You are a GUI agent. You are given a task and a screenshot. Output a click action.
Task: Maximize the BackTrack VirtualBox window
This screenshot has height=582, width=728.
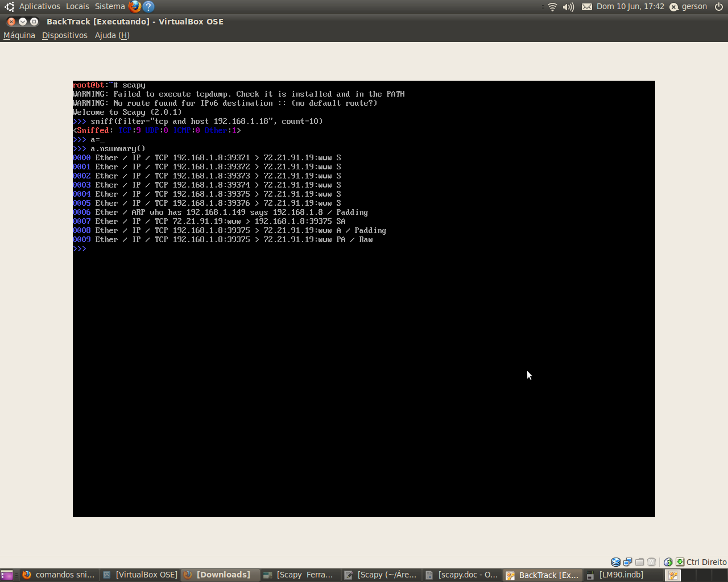[34, 22]
